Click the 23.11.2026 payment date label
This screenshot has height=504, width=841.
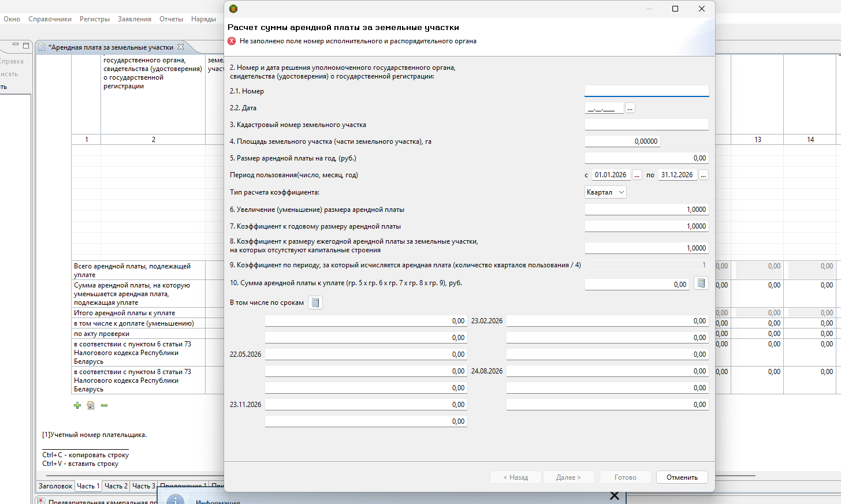[x=245, y=405]
